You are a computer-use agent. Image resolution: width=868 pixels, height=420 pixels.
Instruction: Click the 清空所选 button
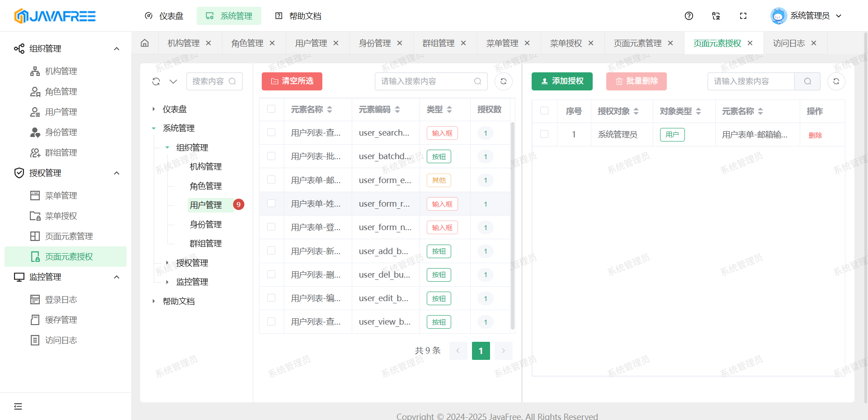pyautogui.click(x=292, y=81)
